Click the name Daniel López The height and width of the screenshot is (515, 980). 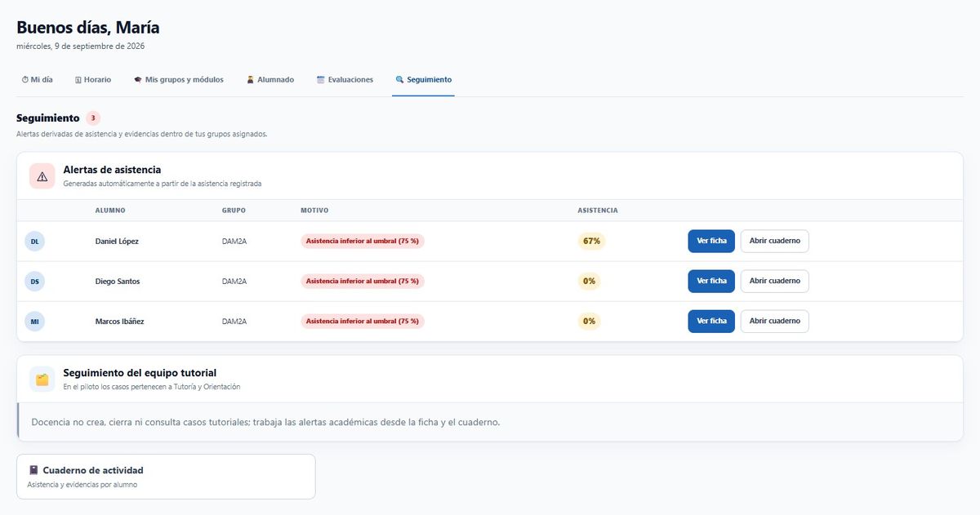tap(117, 242)
